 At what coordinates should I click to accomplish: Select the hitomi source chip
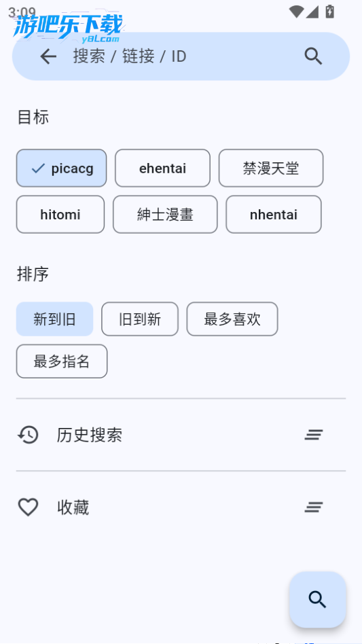pos(60,215)
